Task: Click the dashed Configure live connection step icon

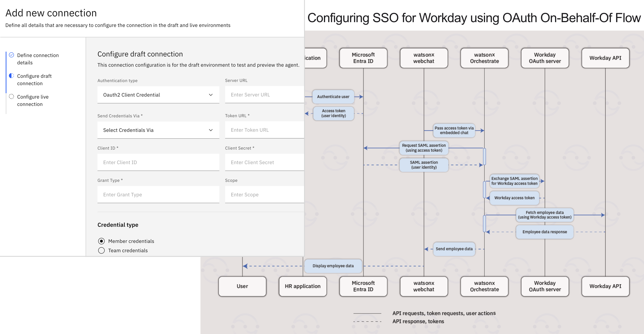Action: click(x=11, y=96)
